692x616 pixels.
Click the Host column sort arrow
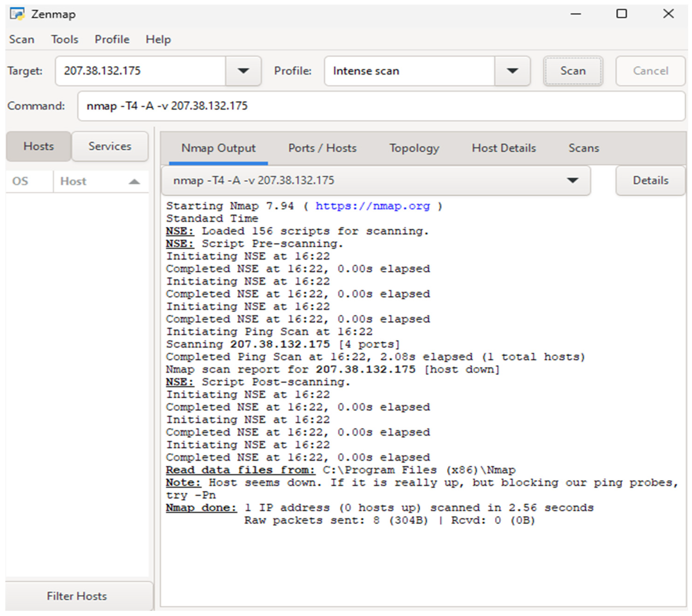click(x=134, y=182)
